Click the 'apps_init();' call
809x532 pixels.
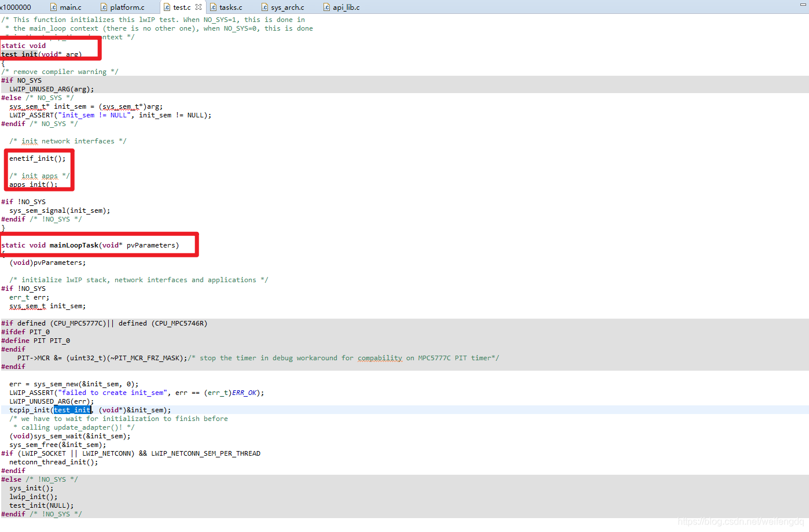34,184
